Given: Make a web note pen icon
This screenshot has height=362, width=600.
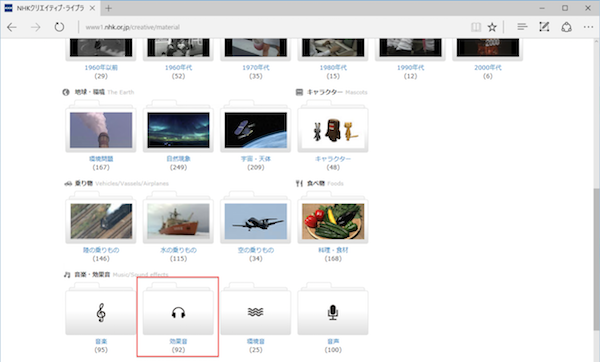Looking at the screenshot, I should [544, 27].
